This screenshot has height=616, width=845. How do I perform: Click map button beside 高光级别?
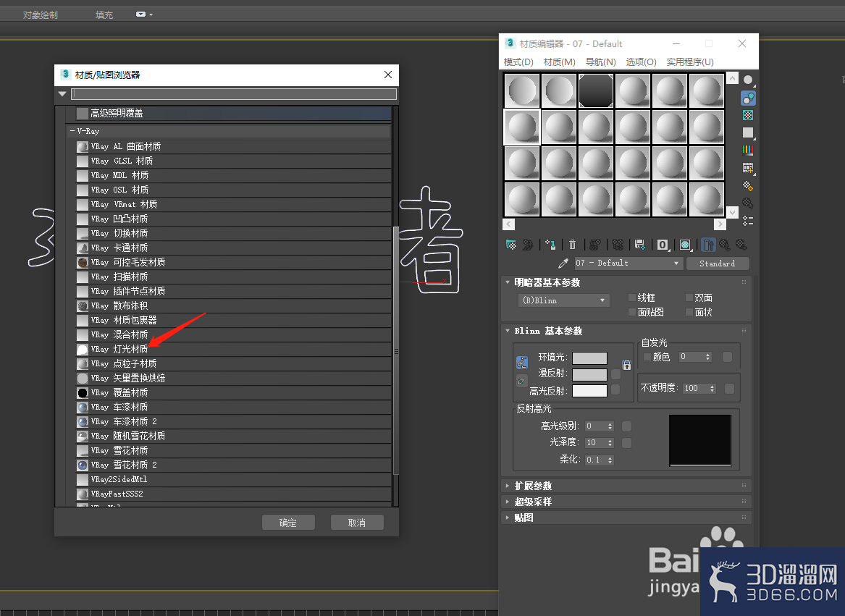click(x=627, y=426)
